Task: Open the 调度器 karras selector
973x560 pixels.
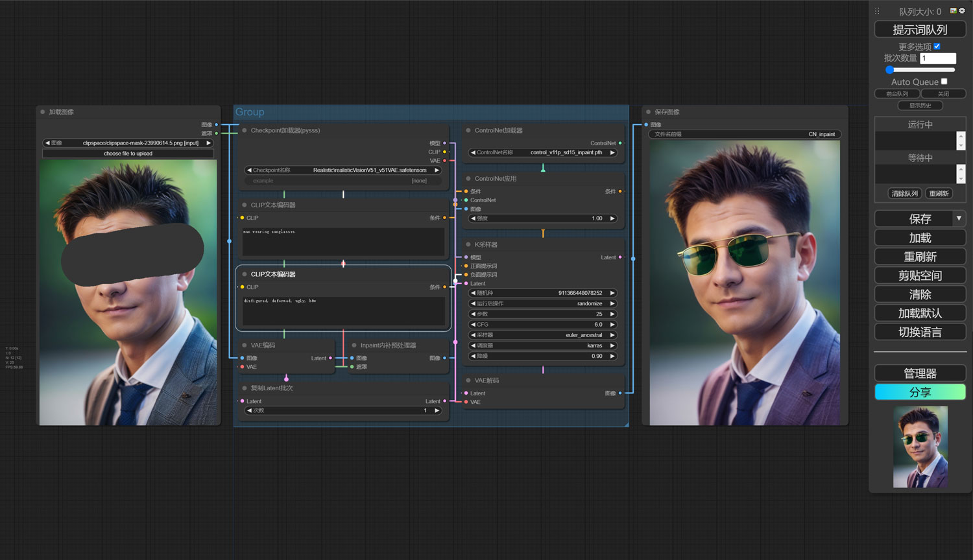Action: point(542,345)
